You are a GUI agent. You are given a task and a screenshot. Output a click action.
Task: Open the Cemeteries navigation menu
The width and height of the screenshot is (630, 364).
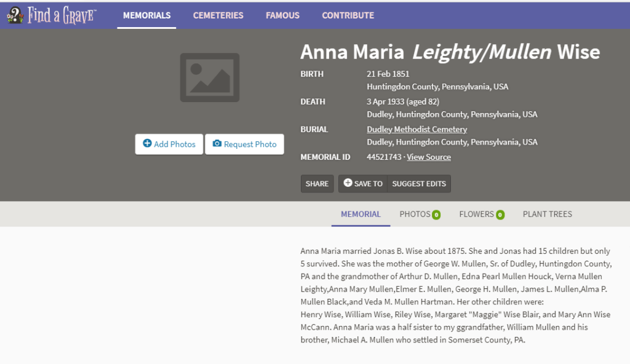pos(218,15)
